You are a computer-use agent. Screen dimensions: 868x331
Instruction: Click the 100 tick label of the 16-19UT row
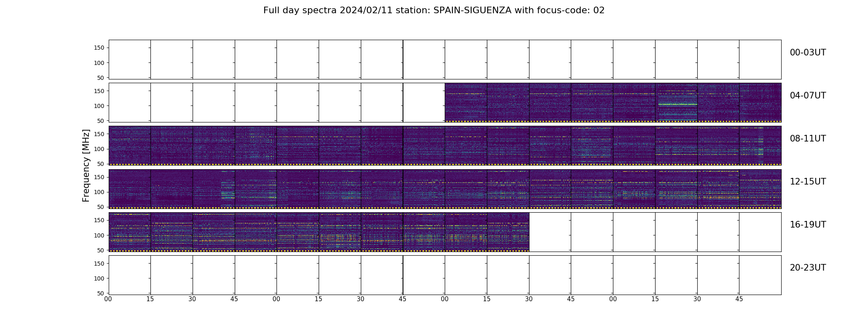point(99,235)
